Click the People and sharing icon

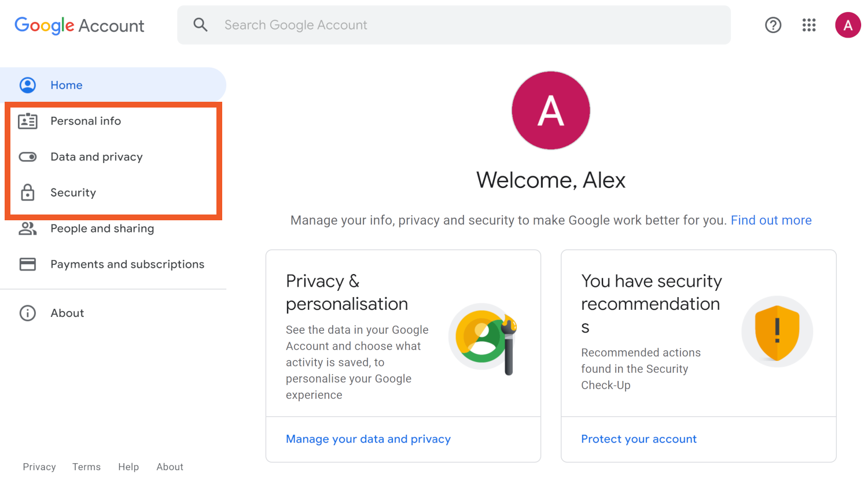click(28, 228)
